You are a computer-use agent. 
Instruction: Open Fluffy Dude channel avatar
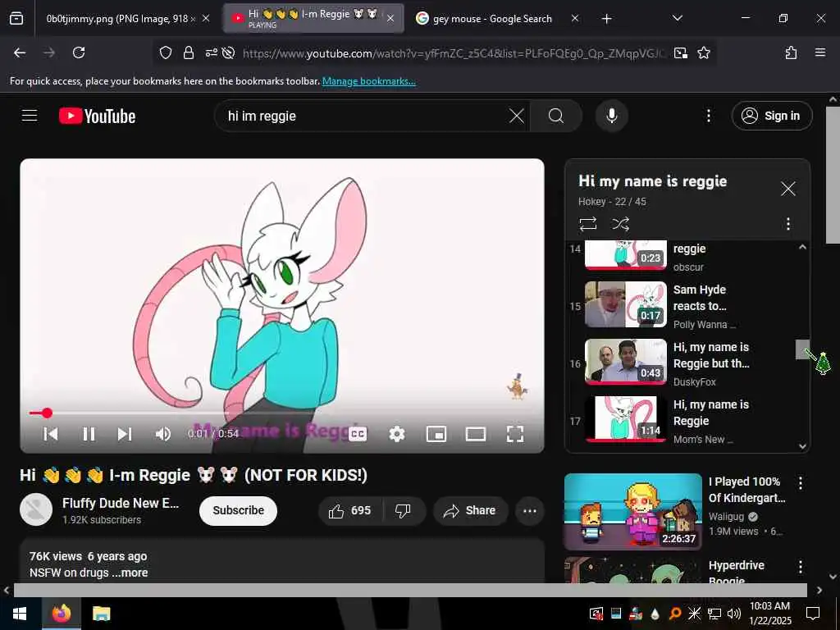coord(36,509)
